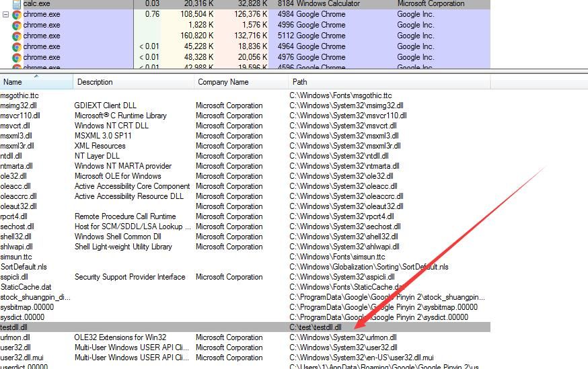
Task: Select msimg32.dll entry
Action: (x=18, y=106)
